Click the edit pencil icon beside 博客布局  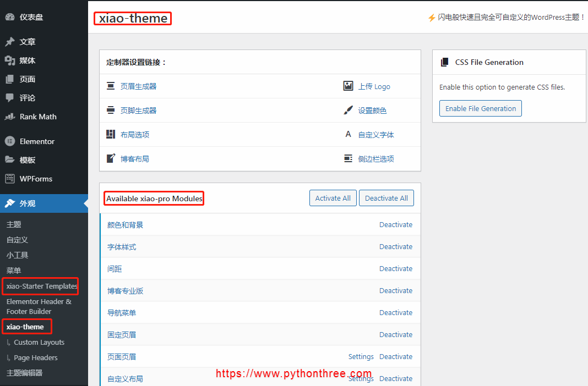point(111,158)
